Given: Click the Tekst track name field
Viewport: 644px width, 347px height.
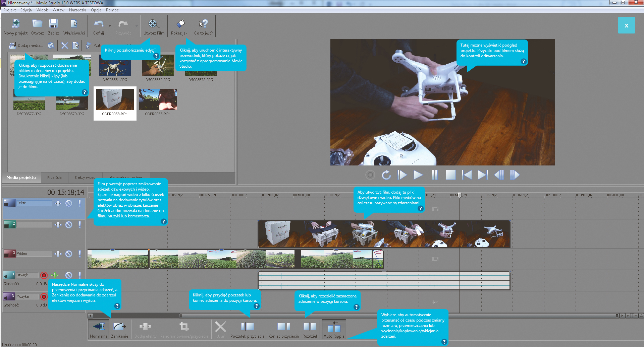Looking at the screenshot, I should point(34,203).
